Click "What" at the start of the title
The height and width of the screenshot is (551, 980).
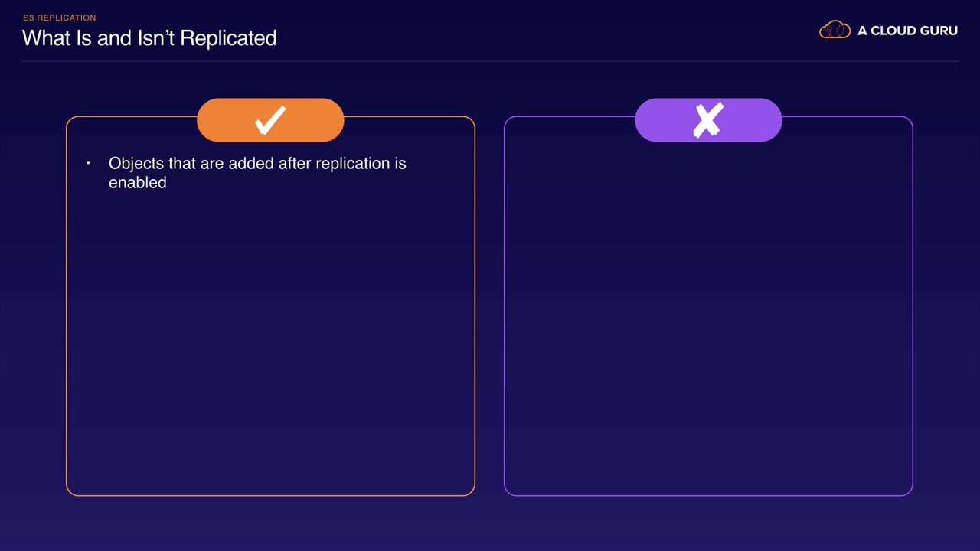(x=47, y=38)
